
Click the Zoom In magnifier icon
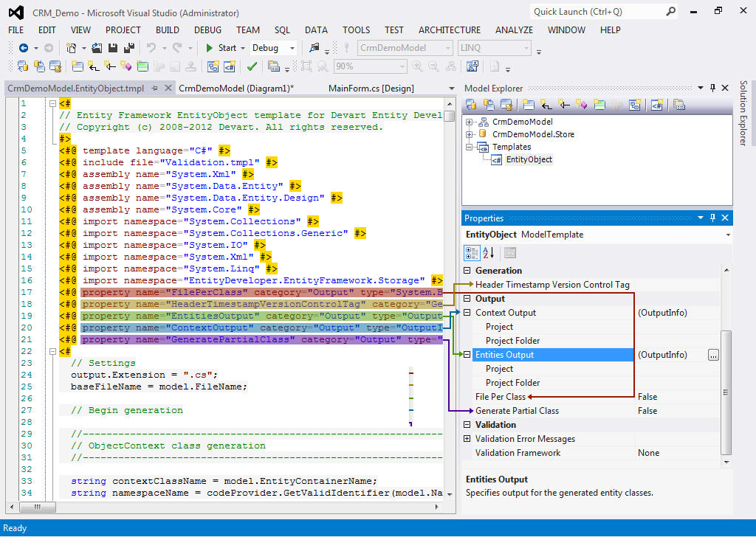click(x=418, y=66)
